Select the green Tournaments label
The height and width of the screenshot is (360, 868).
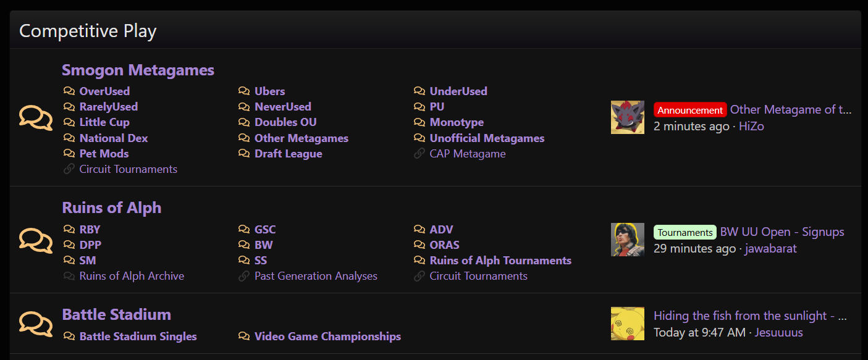pos(685,233)
